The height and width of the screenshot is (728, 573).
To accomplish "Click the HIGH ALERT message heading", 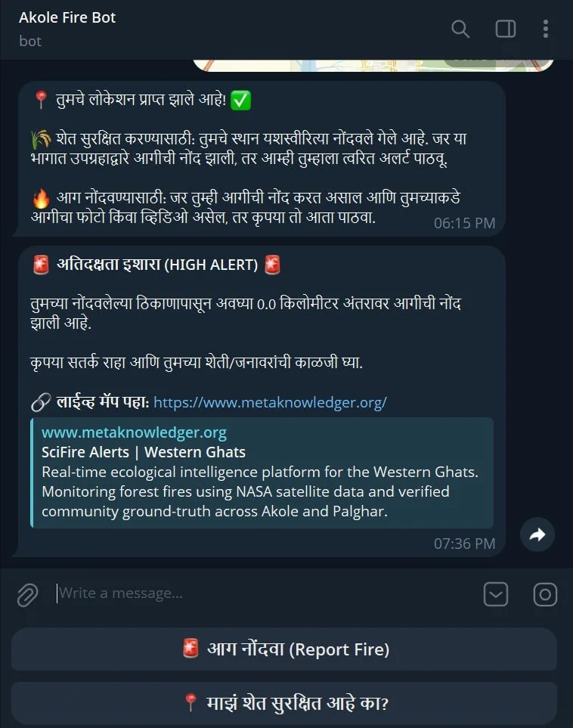I will [157, 265].
